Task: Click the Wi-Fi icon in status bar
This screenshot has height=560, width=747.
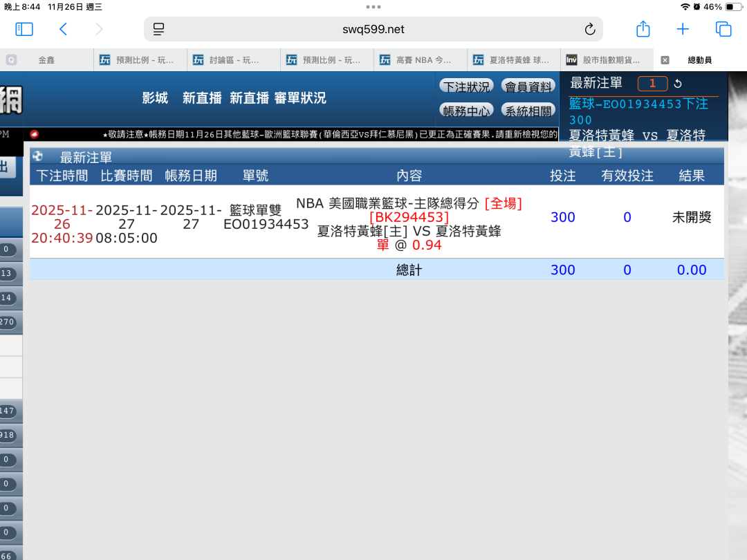Action: point(685,7)
